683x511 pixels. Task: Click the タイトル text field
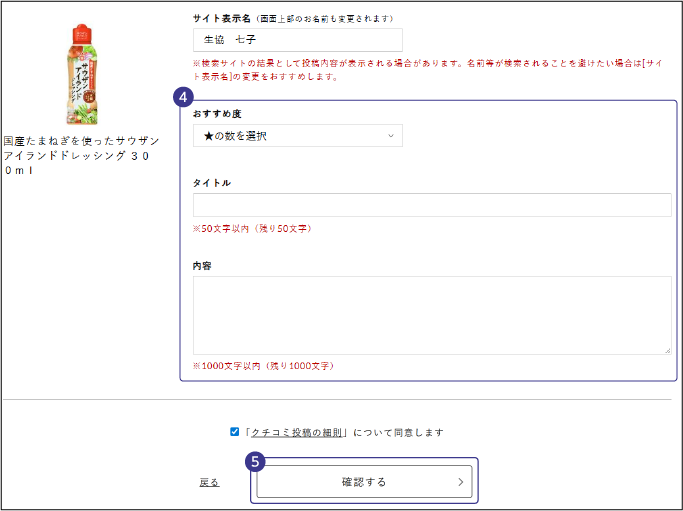pos(432,205)
